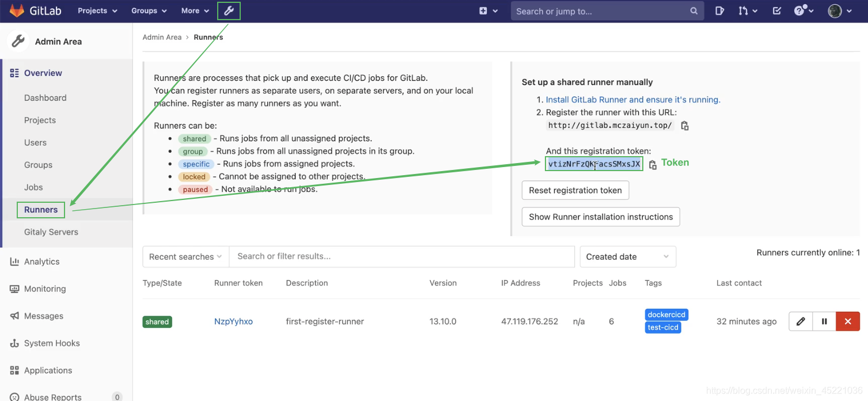Click the System Hooks icon
Screen dimensions: 868x401
point(14,343)
